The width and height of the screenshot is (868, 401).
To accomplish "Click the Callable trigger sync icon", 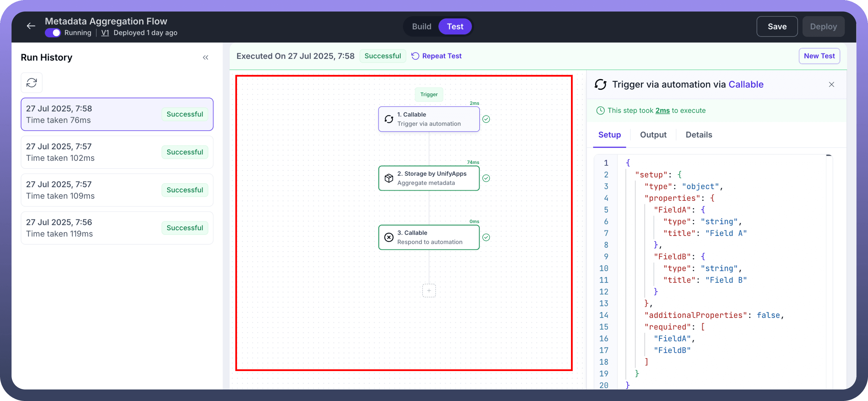I will (389, 119).
